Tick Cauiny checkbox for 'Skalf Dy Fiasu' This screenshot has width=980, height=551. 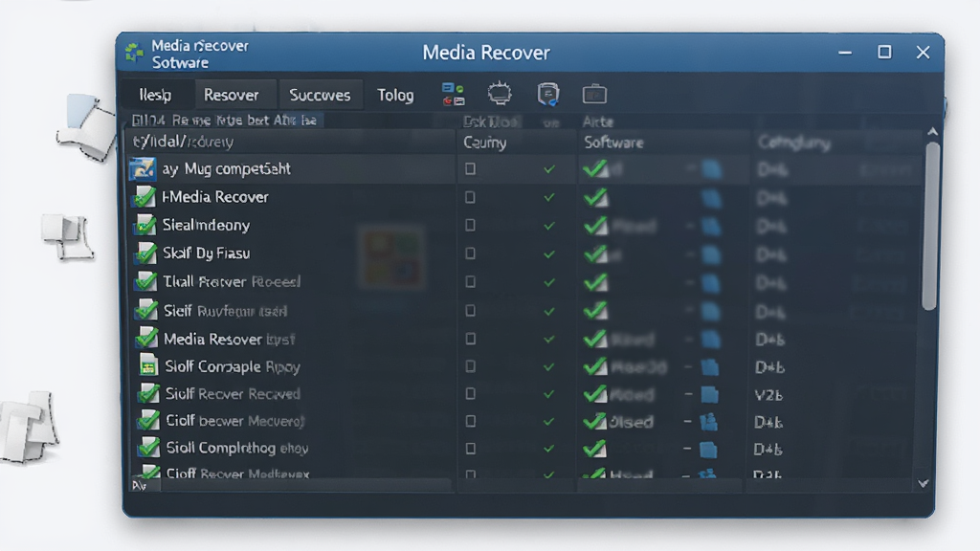click(470, 253)
